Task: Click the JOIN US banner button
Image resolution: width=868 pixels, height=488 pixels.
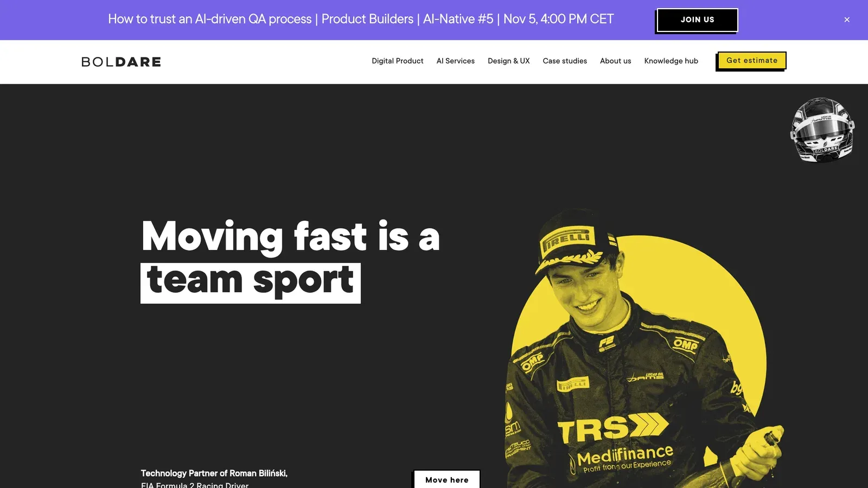Action: tap(697, 20)
